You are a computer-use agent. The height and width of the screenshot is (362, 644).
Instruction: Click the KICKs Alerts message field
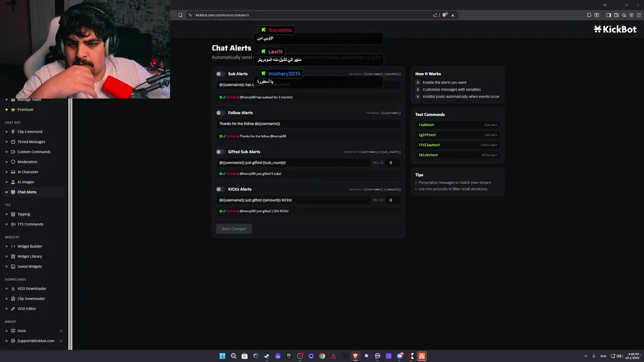click(x=293, y=200)
